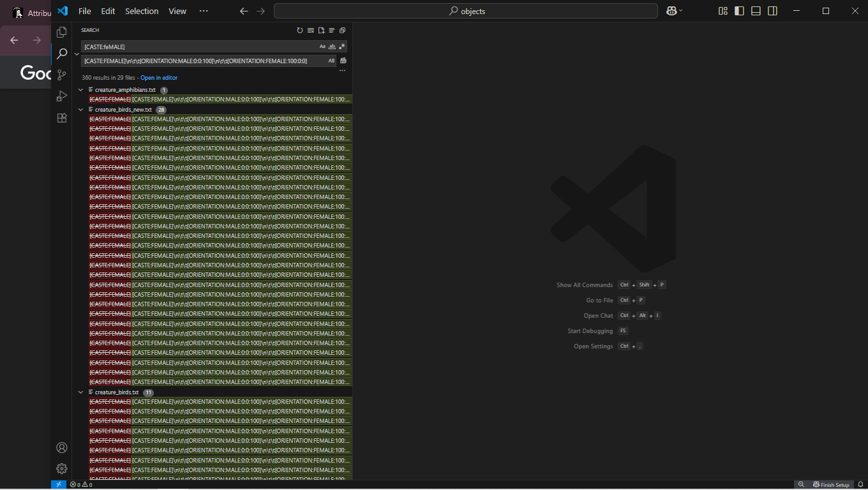Open the File menu
The width and height of the screenshot is (868, 490).
(x=85, y=11)
